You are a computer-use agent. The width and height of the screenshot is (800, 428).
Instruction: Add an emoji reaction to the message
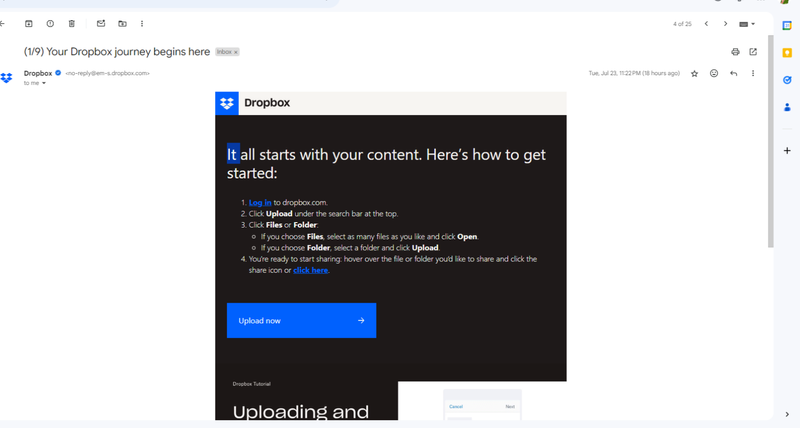(x=714, y=73)
